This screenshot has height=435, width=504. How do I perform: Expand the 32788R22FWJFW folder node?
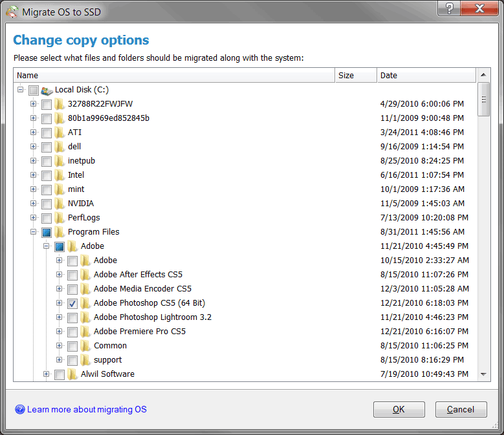33,103
